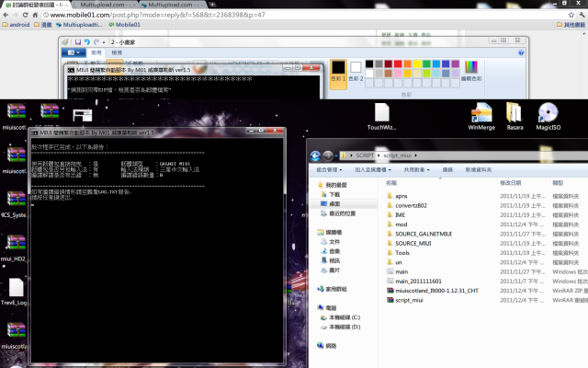The width and height of the screenshot is (588, 368).
Task: Select 網路 in the navigation pane
Action: 327,346
